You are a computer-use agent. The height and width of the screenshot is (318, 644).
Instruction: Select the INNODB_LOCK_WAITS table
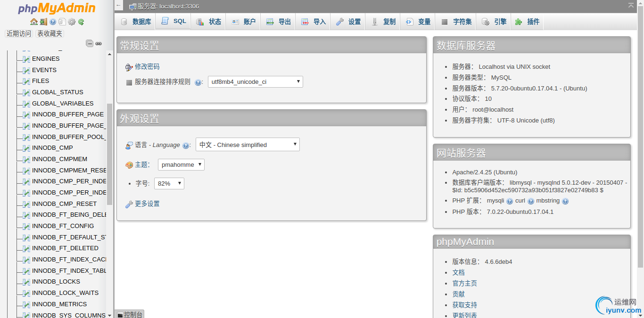pos(65,293)
